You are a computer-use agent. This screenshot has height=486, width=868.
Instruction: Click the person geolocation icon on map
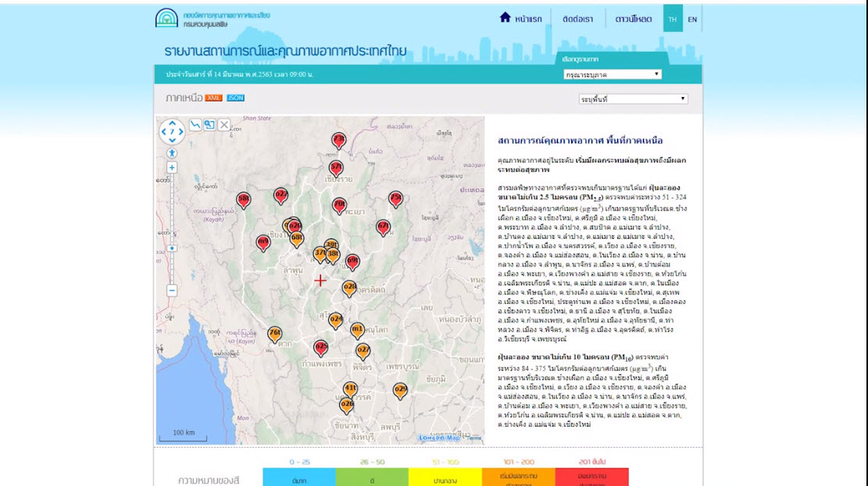click(172, 153)
